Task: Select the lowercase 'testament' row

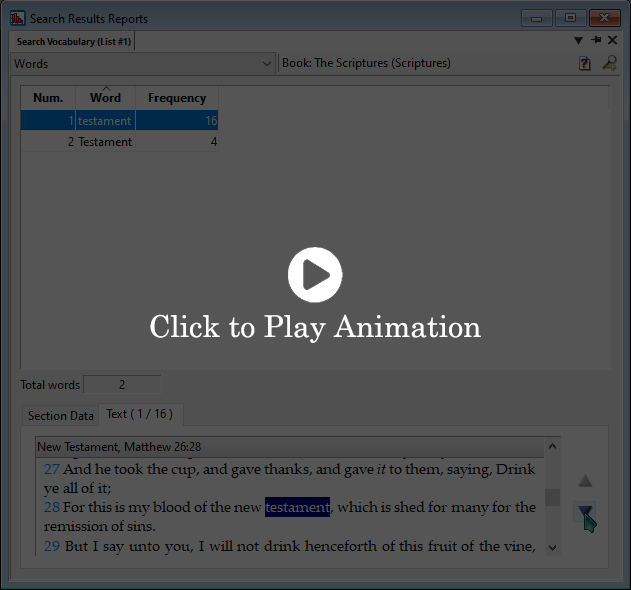Action: pos(120,120)
